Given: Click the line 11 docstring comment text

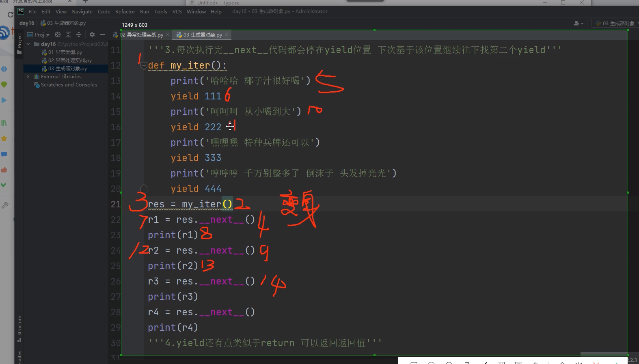Looking at the screenshot, I should 355,50.
